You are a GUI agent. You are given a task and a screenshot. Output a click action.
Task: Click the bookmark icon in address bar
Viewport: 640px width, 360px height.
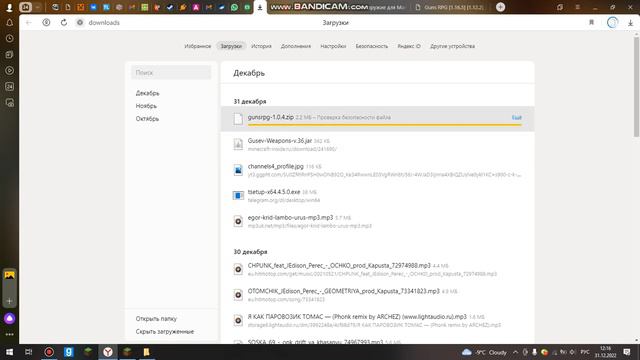(591, 22)
